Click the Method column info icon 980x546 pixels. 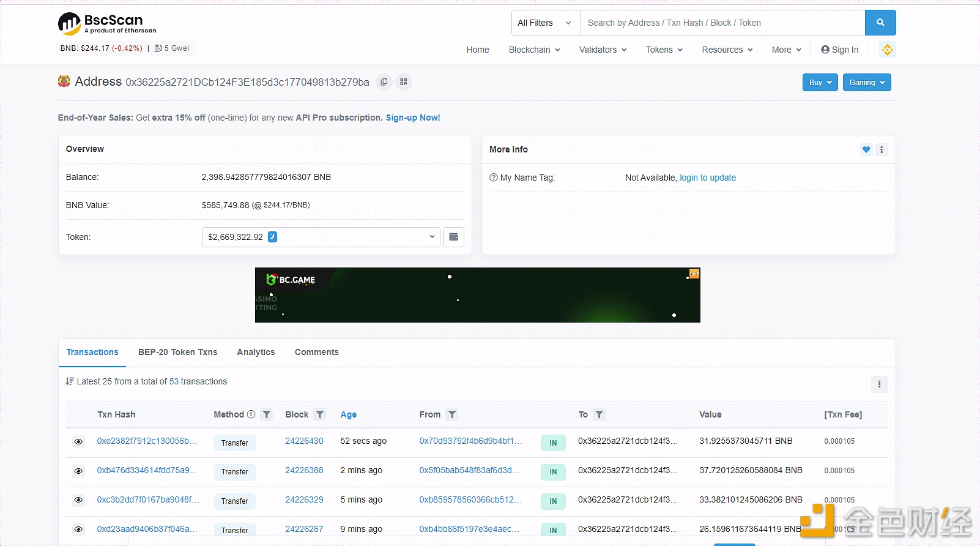point(251,414)
